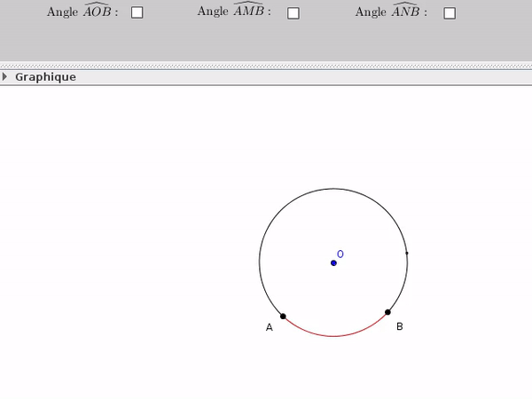Click the Angle AOB label
The width and height of the screenshot is (532, 399).
click(x=82, y=11)
